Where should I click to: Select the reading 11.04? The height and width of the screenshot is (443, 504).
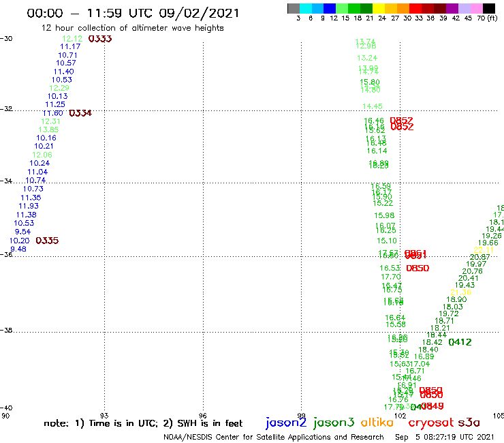[x=37, y=172]
